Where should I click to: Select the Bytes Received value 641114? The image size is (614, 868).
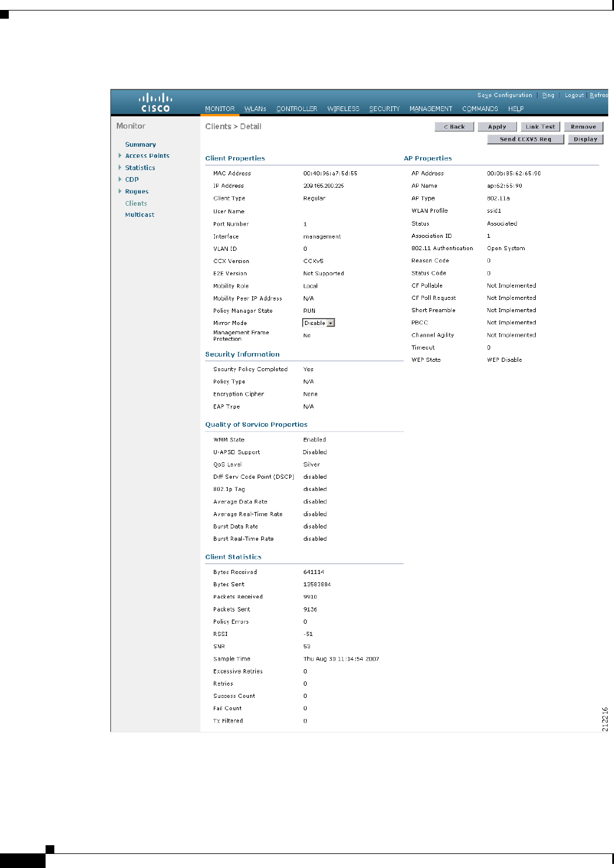click(x=314, y=572)
